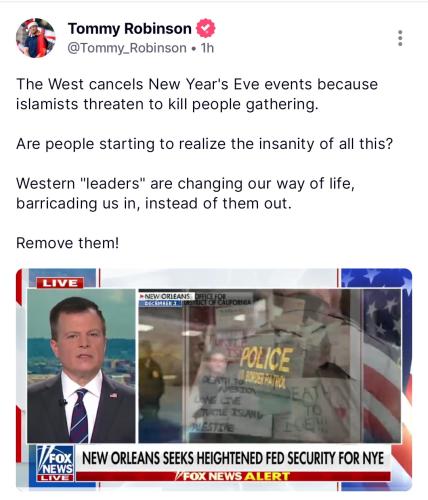Click the American flag graphic beside footage
428x500 pixels.
click(x=381, y=366)
